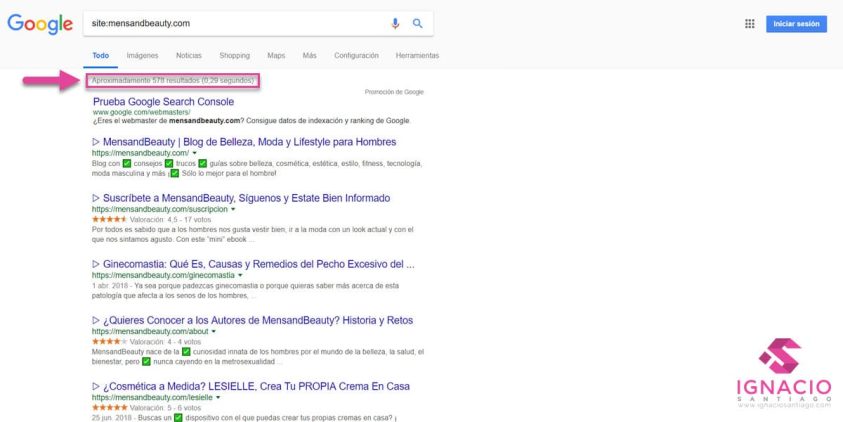Viewport: 843px width, 422px height.
Task: Expand arrow beside mensandbeauty.com/lesielle URL
Action: 218,398
